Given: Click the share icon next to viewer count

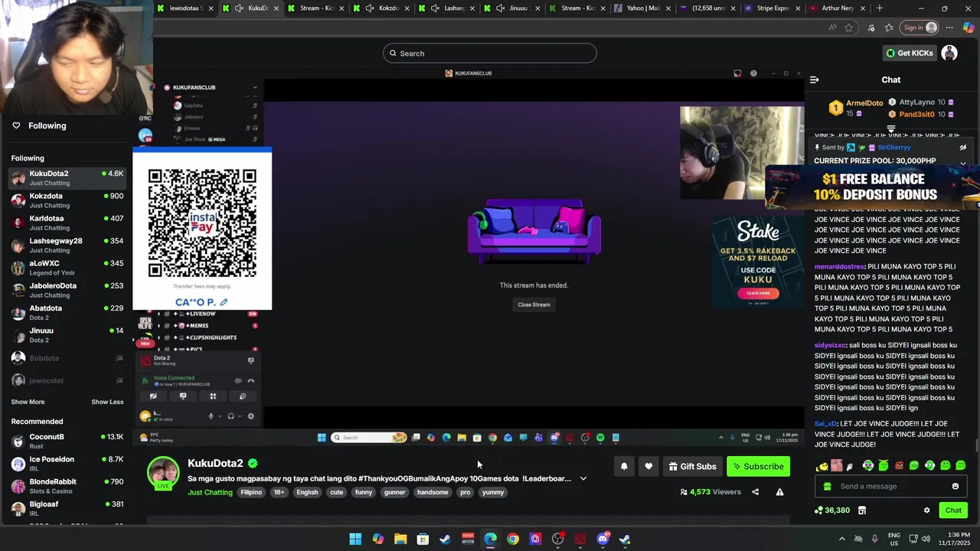Looking at the screenshot, I should [755, 492].
